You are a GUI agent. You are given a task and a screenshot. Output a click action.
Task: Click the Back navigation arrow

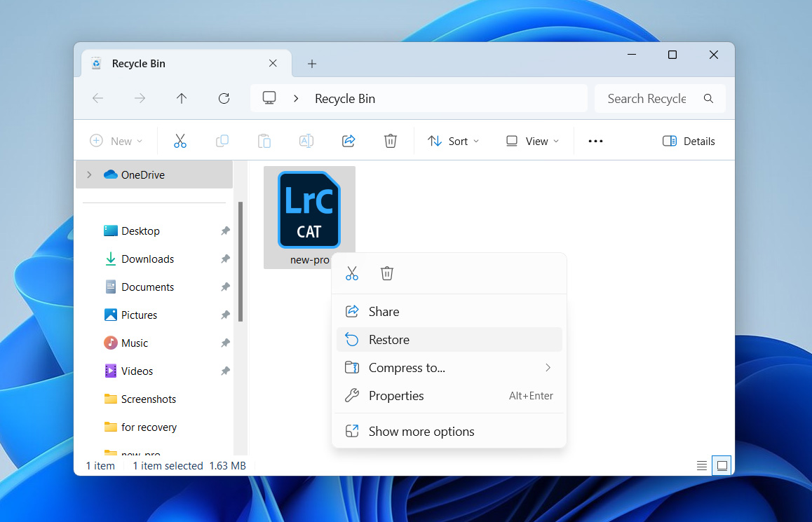click(x=98, y=98)
